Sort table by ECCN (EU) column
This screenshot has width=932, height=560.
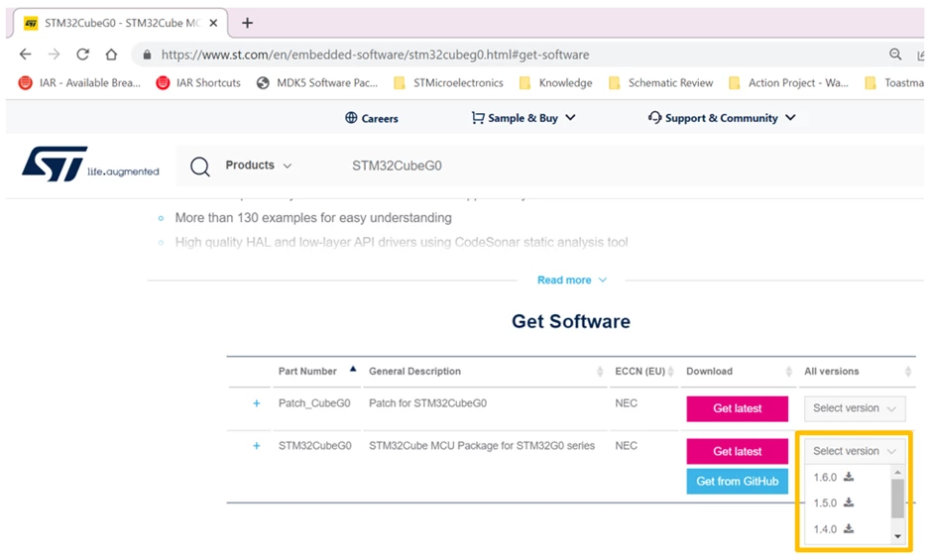pos(644,371)
